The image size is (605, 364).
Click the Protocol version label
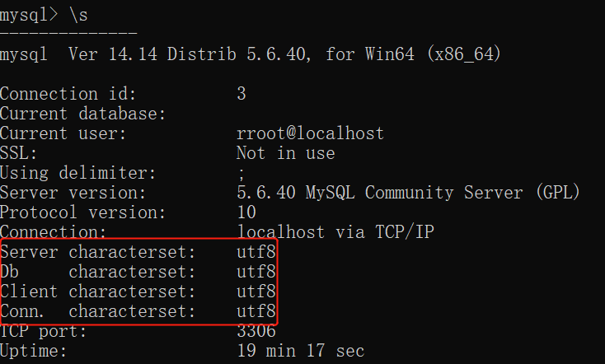83,212
